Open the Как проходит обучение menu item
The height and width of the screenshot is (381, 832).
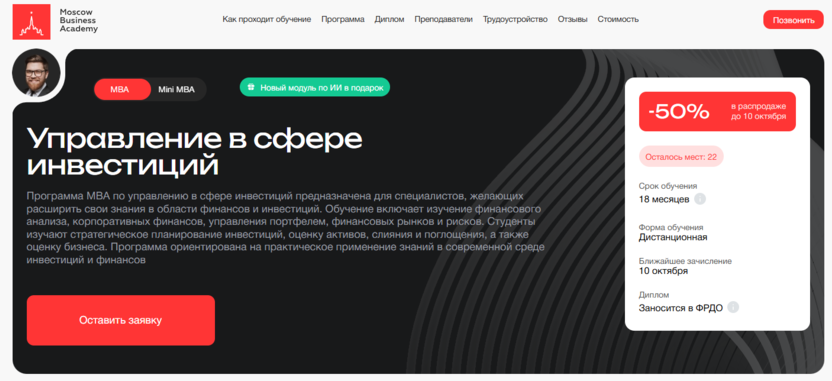[x=266, y=19]
